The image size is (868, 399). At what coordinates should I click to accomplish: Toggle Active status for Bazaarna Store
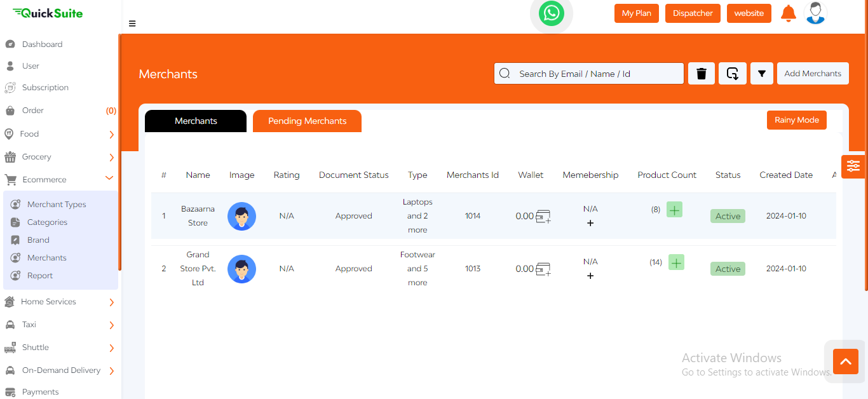pos(728,216)
